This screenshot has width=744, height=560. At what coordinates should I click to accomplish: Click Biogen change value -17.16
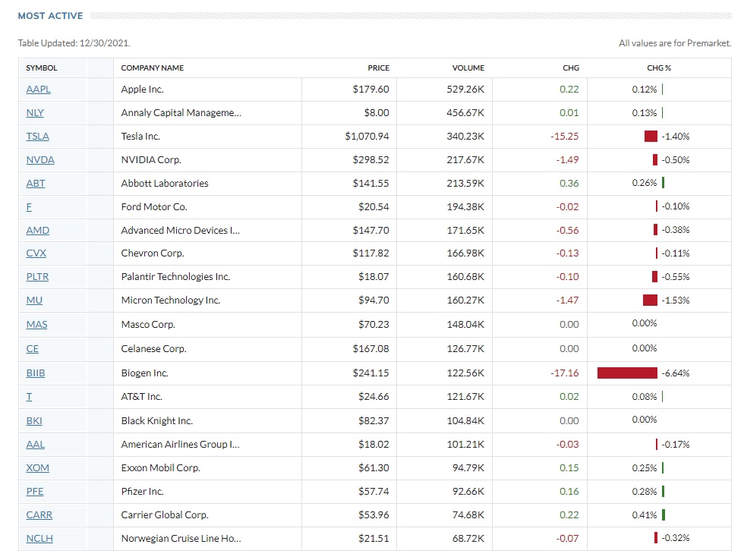coord(565,373)
